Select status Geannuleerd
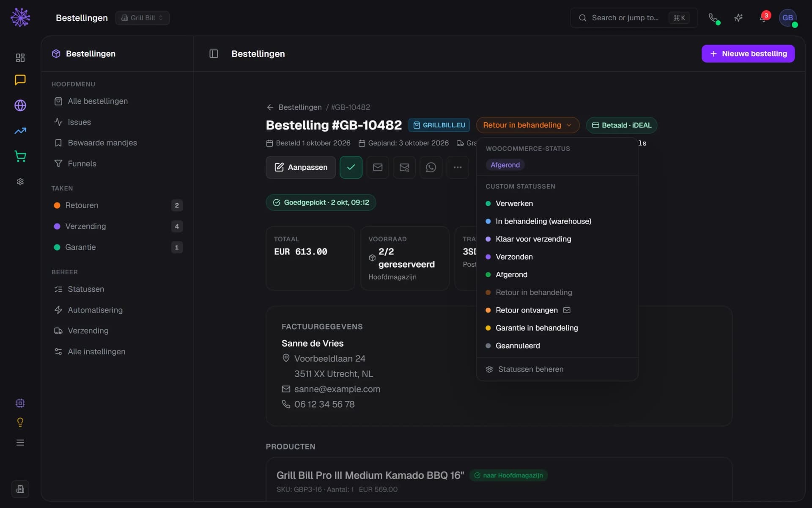The width and height of the screenshot is (812, 508). click(x=557, y=346)
